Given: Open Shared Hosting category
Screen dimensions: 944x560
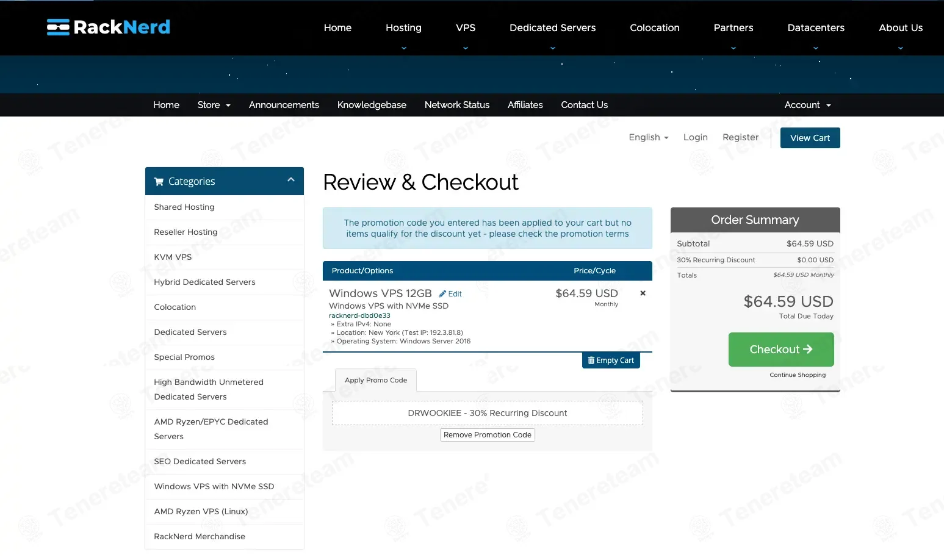Looking at the screenshot, I should tap(225, 207).
